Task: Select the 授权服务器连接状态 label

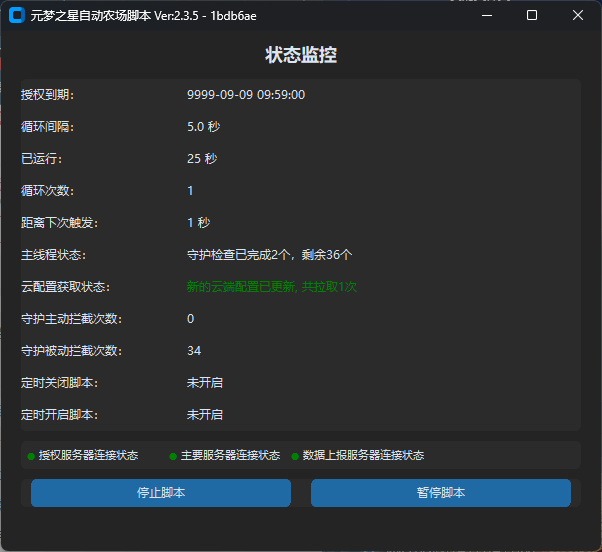Action: (x=88, y=455)
